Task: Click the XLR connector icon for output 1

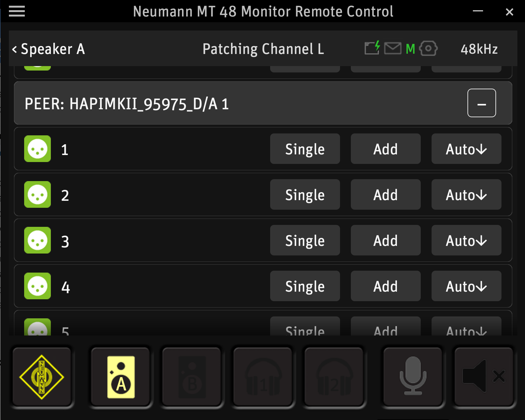Action: coord(37,149)
